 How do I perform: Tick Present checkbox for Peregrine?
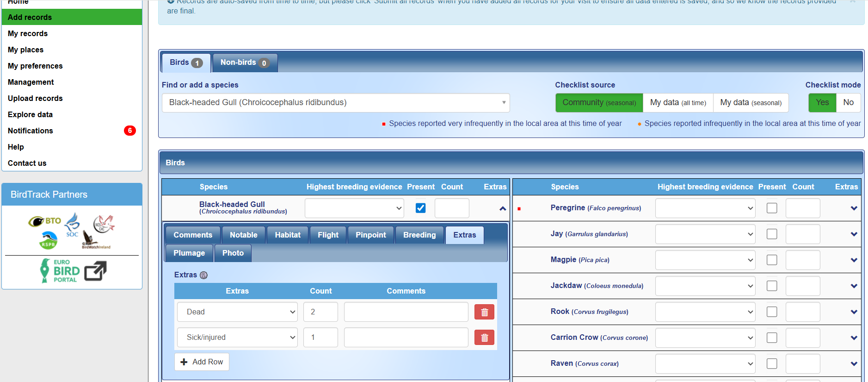[x=772, y=208]
